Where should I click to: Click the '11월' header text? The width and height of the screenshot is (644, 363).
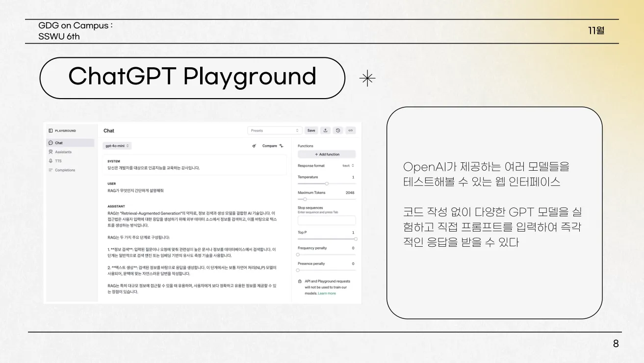pos(596,30)
